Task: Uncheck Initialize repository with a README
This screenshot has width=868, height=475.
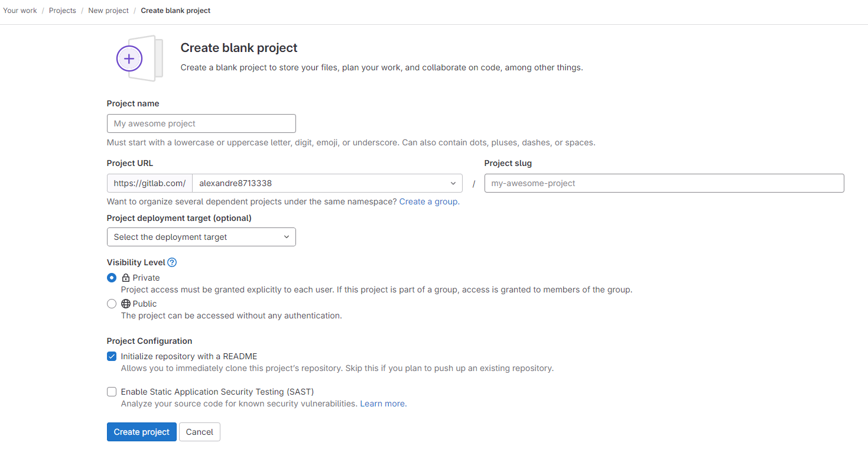Action: (x=112, y=356)
